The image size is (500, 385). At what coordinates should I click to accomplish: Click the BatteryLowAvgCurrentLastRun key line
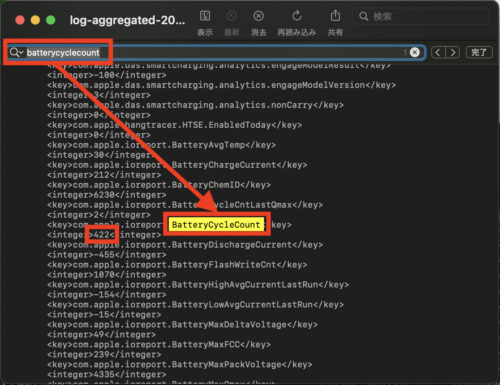[195, 305]
